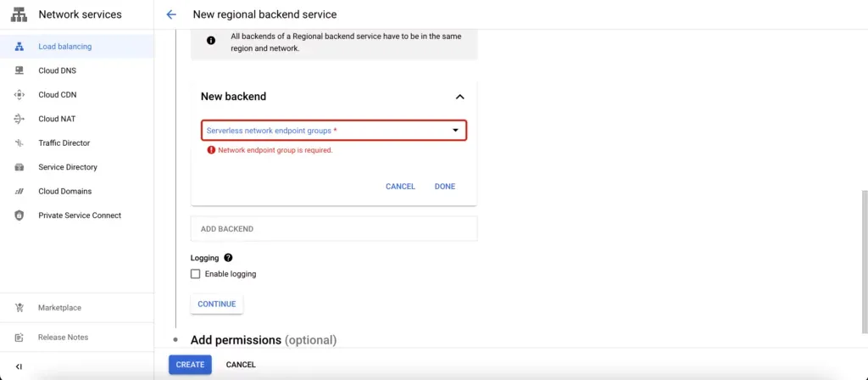Click the Cloud CDN icon
Viewport: 868px width, 380px height.
pos(19,95)
